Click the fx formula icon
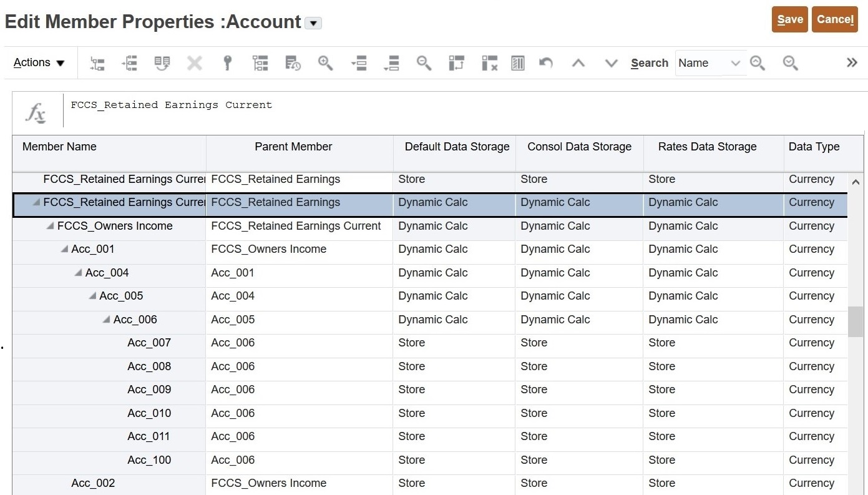 [36, 113]
